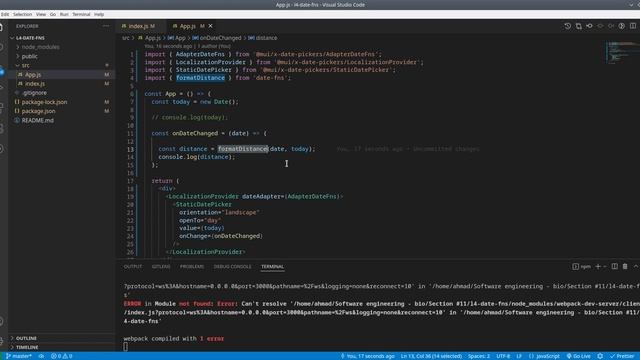
Task: Expand the OUTLINE section
Action: pyautogui.click(x=26, y=338)
